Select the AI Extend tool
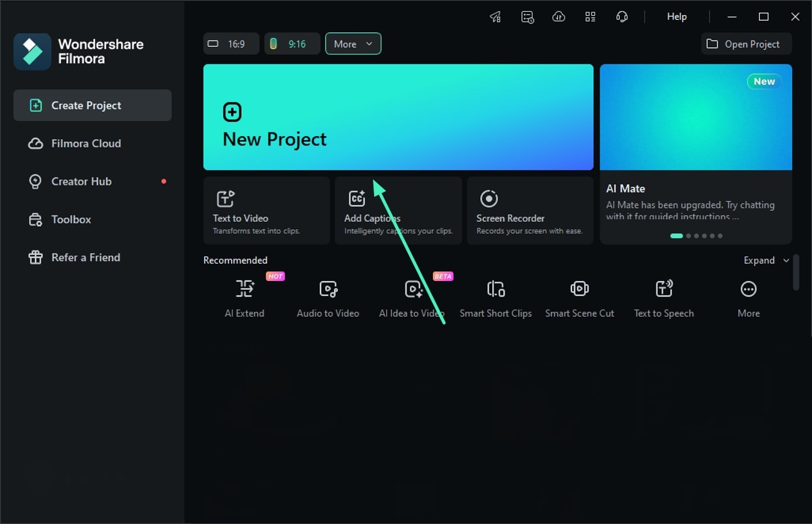The width and height of the screenshot is (812, 524). pos(244,297)
